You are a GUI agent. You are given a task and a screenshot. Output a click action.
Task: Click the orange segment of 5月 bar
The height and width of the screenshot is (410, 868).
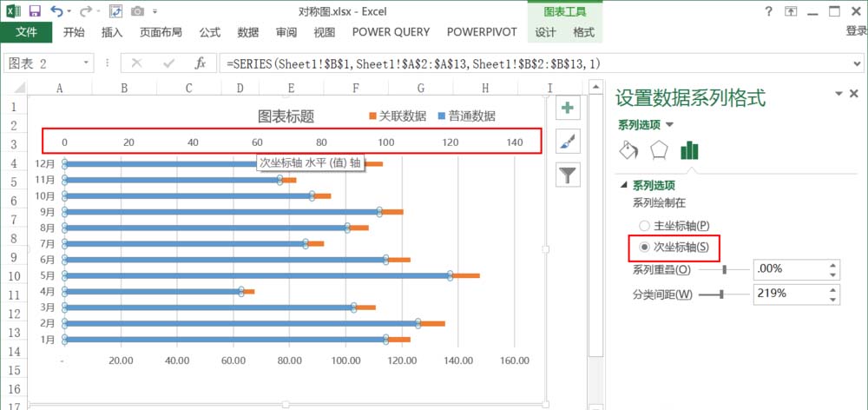point(466,275)
